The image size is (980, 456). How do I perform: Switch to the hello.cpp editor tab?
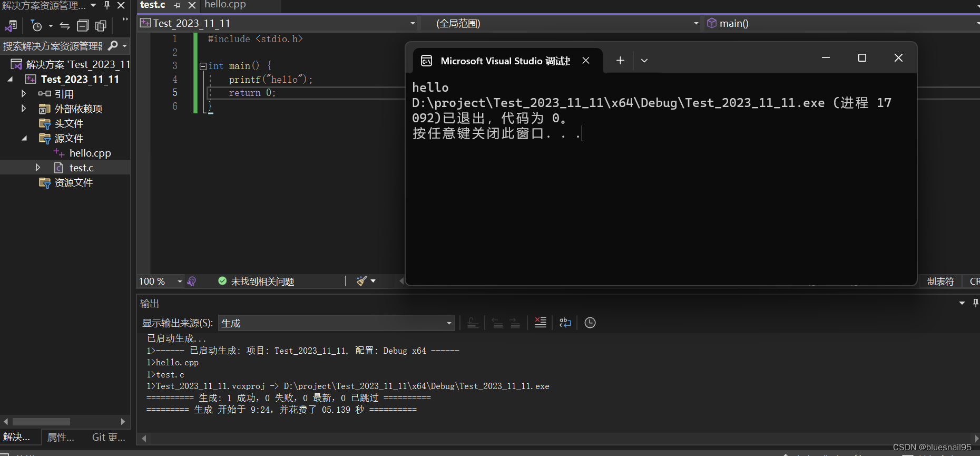point(225,5)
